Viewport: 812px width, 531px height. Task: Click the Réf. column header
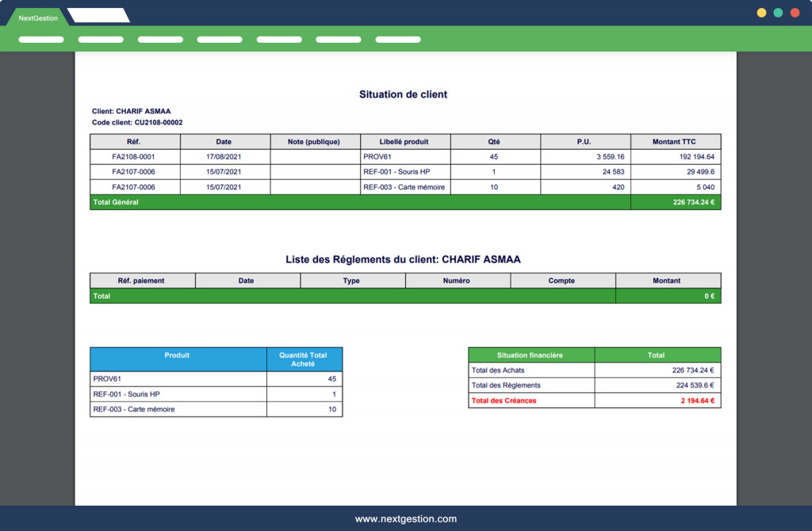pos(135,142)
